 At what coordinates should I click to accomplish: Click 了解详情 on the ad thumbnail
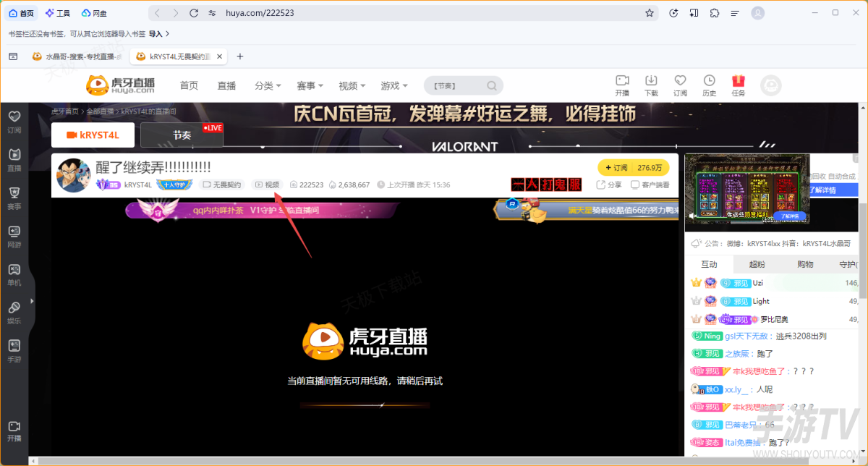pos(789,216)
